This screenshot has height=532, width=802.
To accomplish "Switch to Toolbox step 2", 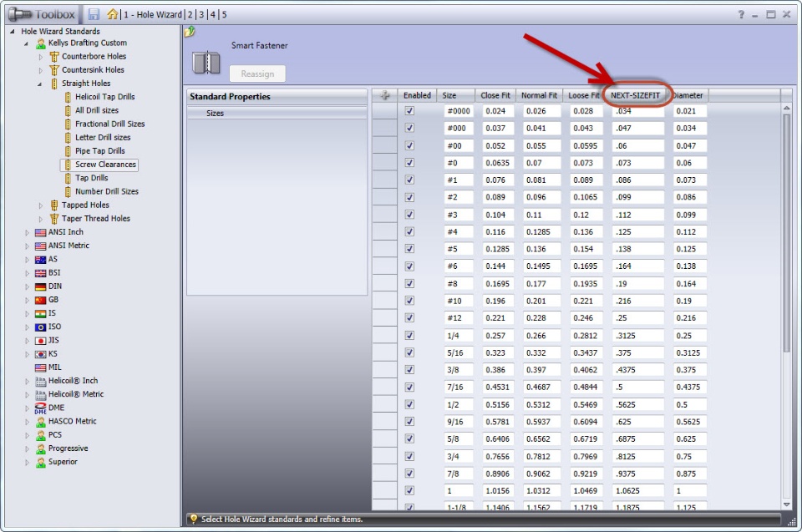I will tap(190, 15).
